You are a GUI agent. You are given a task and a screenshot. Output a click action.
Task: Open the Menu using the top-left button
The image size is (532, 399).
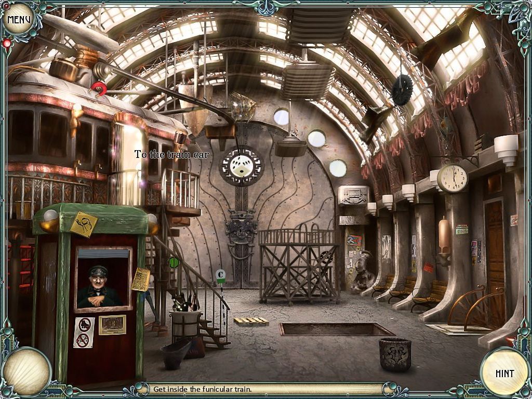tap(19, 18)
